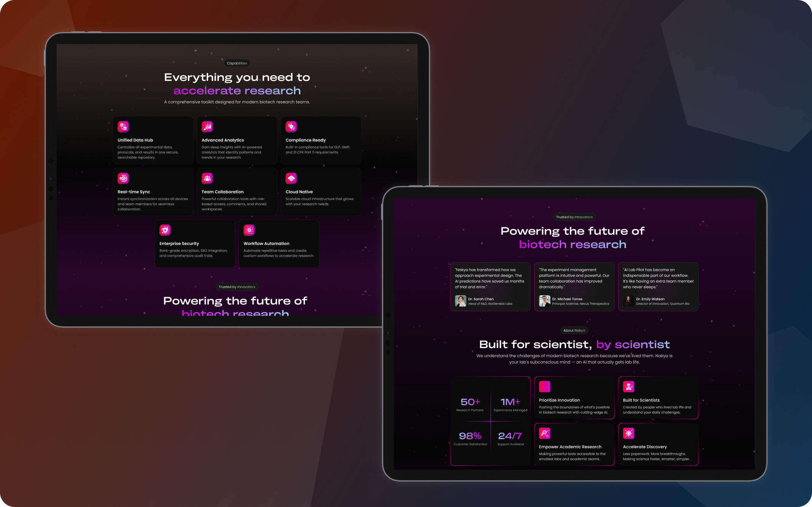Click the Unified Data Hub icon
The height and width of the screenshot is (507, 812).
123,127
